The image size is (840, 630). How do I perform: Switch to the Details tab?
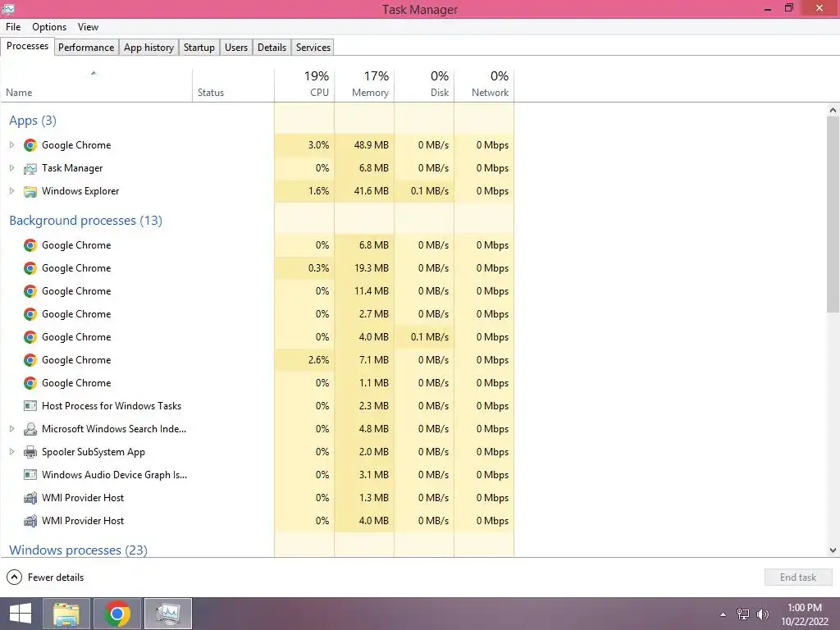pos(272,47)
